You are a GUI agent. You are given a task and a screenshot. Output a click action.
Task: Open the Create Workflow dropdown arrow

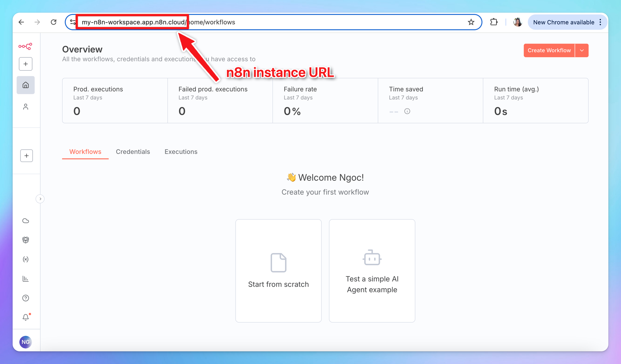[582, 50]
